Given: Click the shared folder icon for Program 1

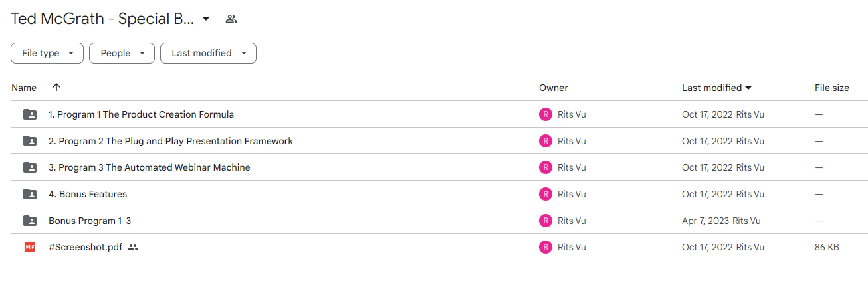Looking at the screenshot, I should coord(30,114).
